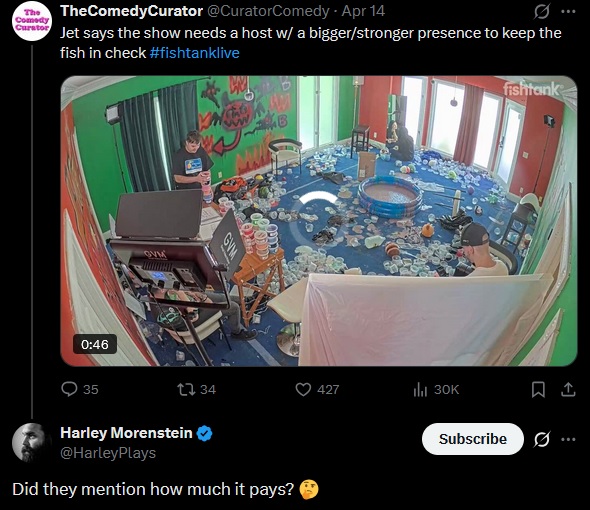
Task: Open TheComedyCurator profile avatar
Action: pos(32,21)
